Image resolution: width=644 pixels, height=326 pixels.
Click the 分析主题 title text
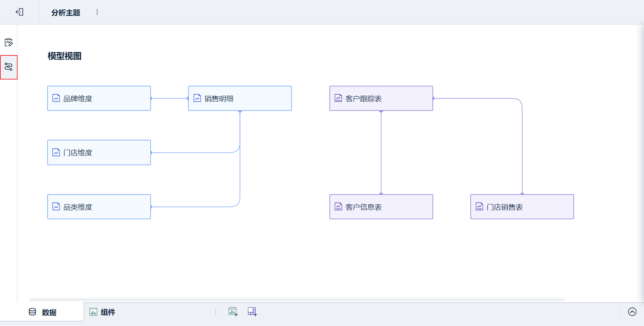[x=66, y=13]
